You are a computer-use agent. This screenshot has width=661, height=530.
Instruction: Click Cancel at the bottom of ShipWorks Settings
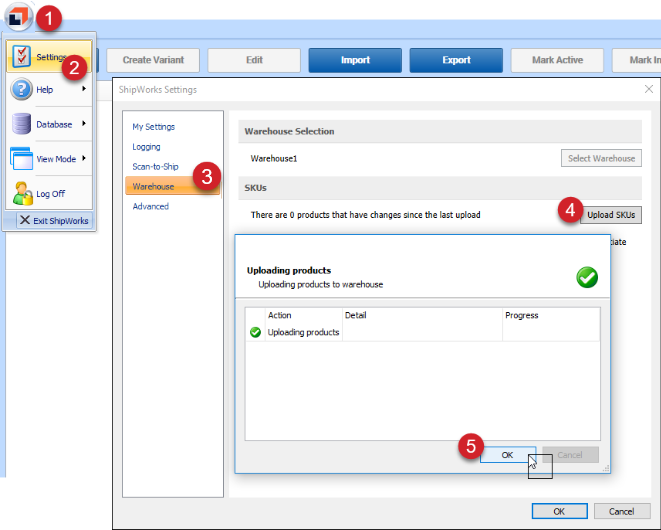click(x=621, y=511)
